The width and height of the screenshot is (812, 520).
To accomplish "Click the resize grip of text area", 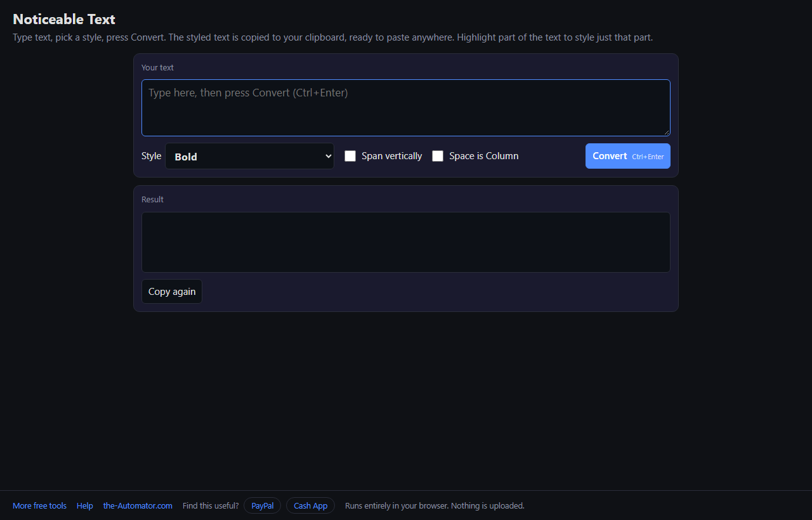I will tap(666, 132).
